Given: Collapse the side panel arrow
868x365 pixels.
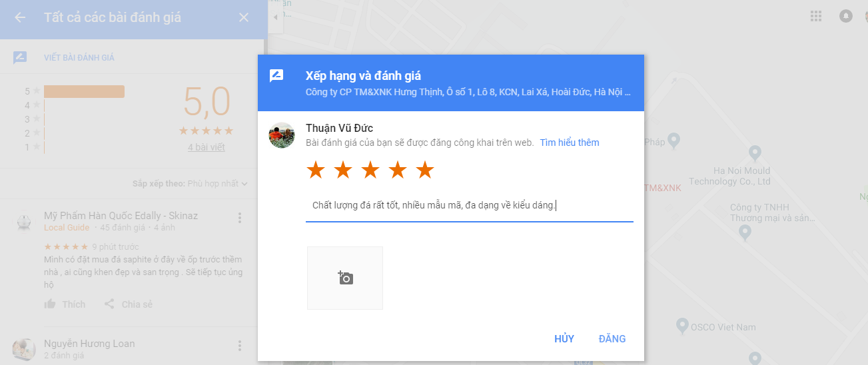Looking at the screenshot, I should pos(276,17).
